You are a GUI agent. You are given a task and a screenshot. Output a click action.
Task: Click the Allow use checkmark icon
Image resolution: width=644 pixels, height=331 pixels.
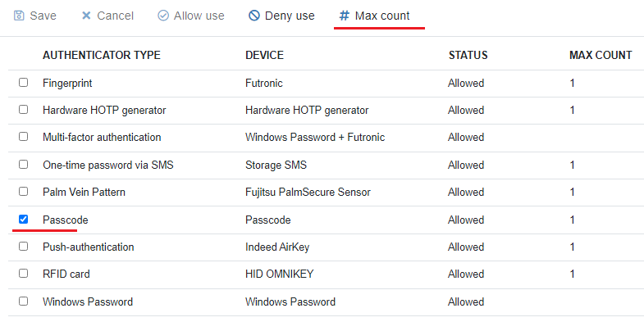tap(163, 16)
